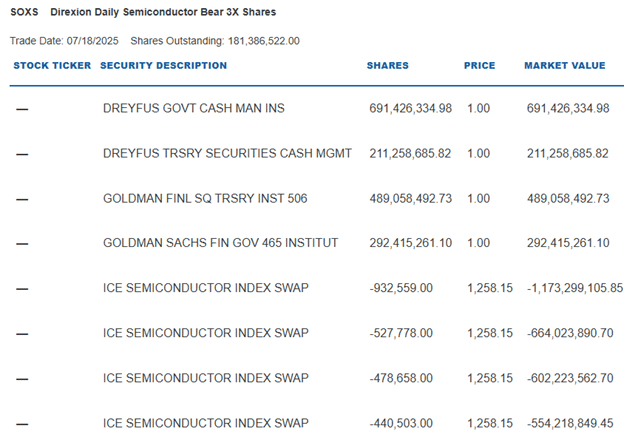Viewport: 624px width, 437px height.
Task: Click swap row with -932,559.00 shares
Action: [x=205, y=288]
